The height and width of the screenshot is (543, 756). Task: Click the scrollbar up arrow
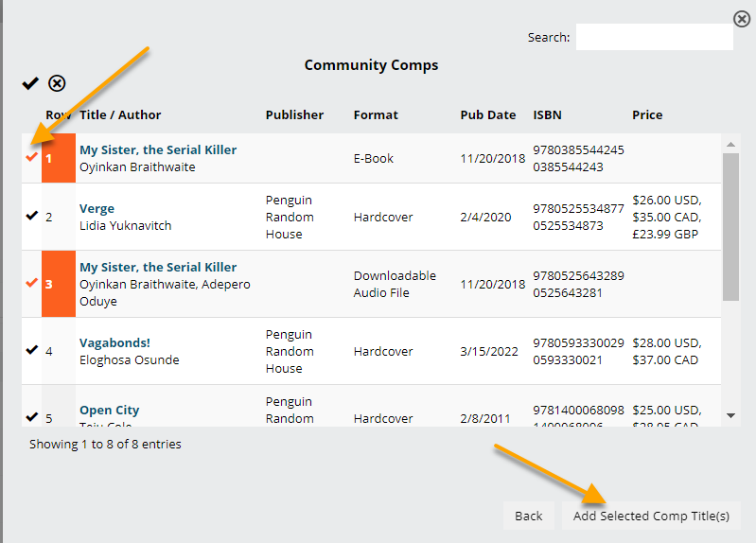(x=731, y=144)
